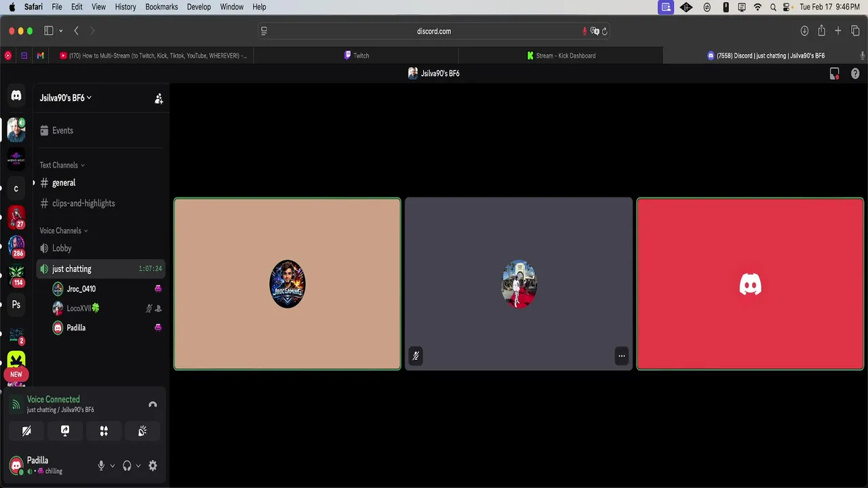Open the Window menu

click(232, 7)
